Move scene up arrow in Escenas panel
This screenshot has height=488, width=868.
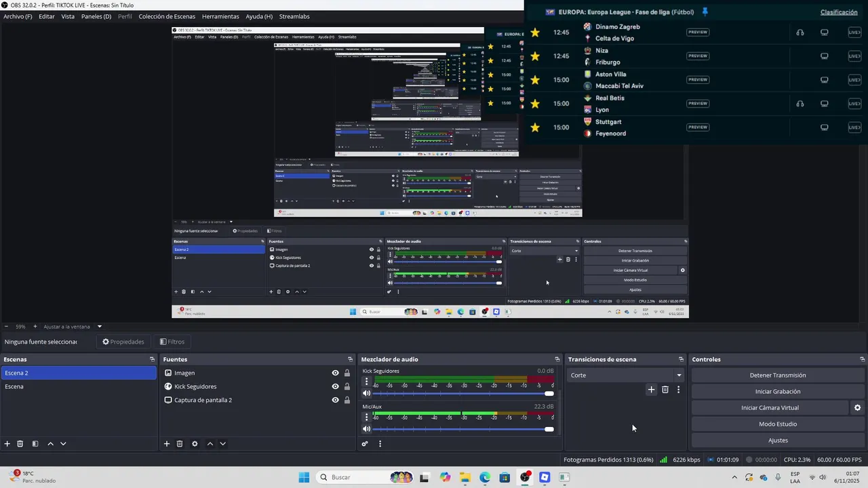click(50, 444)
